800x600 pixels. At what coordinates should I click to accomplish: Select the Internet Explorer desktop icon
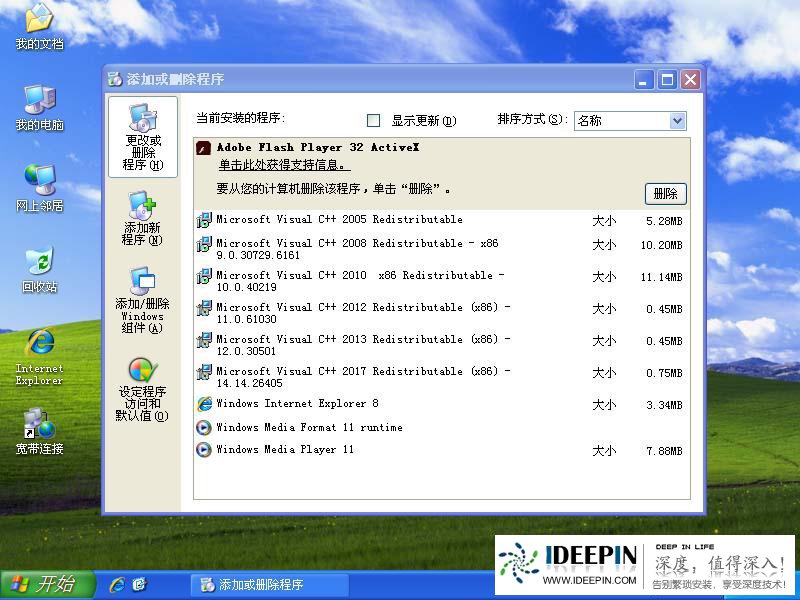[39, 357]
